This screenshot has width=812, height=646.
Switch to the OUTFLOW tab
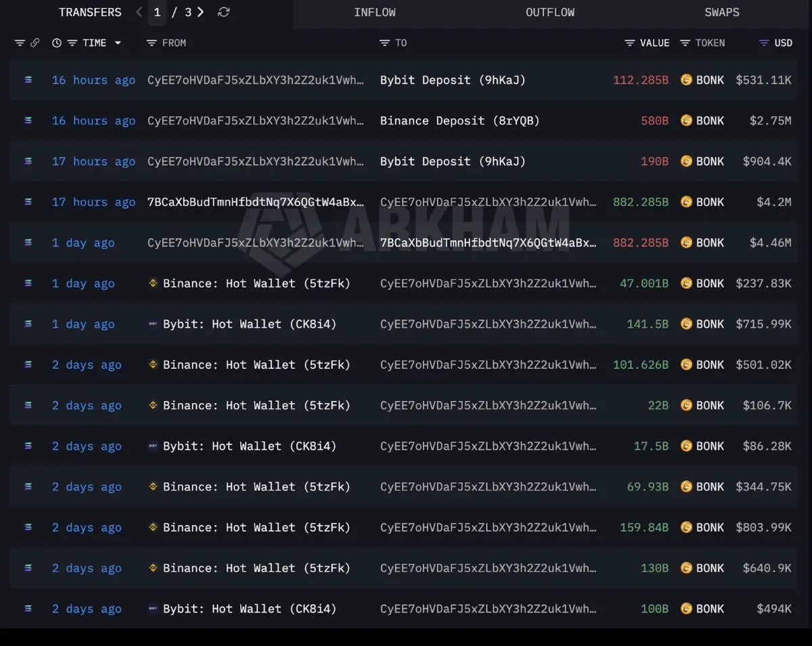(550, 12)
